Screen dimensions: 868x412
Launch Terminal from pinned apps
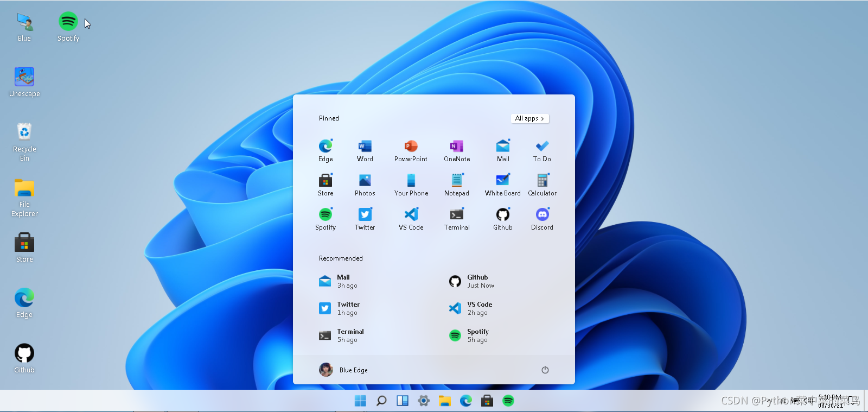pos(457,219)
